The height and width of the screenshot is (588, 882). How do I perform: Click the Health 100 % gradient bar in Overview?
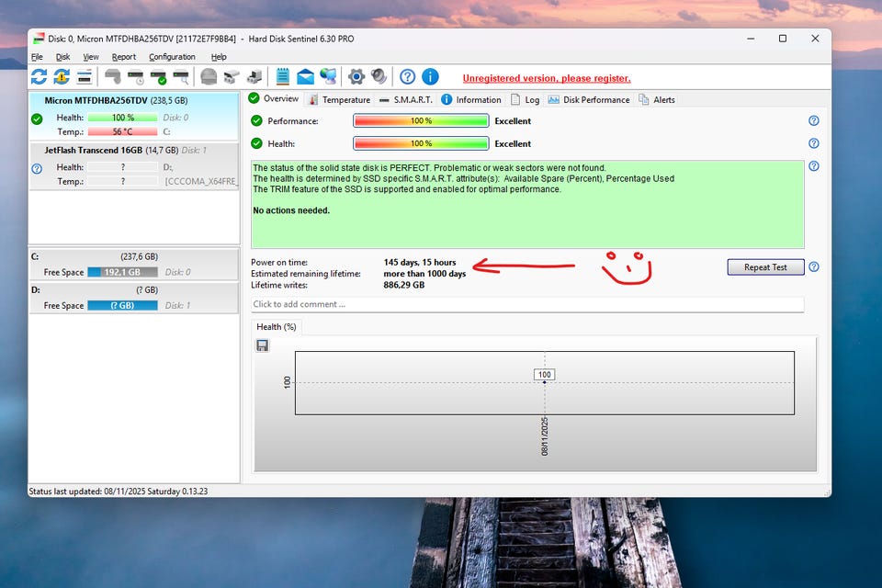[x=421, y=143]
